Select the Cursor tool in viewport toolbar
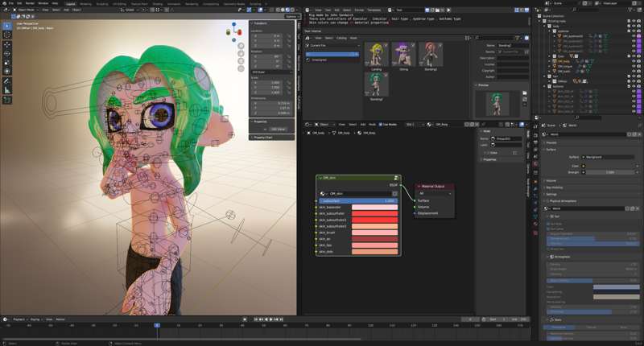The image size is (644, 346). [7, 34]
